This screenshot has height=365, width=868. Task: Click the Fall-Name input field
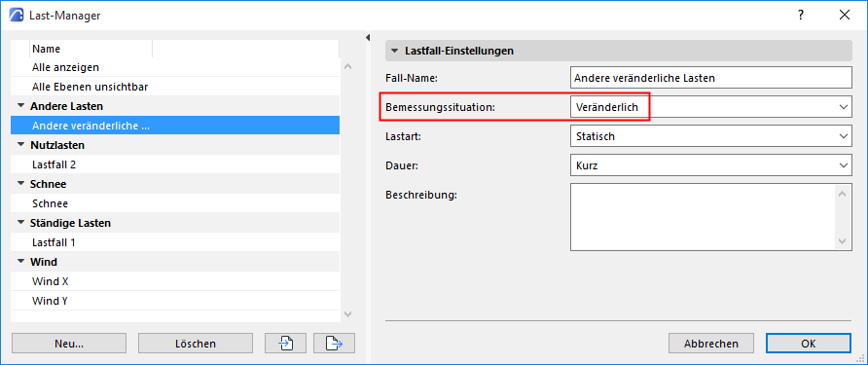pos(710,78)
